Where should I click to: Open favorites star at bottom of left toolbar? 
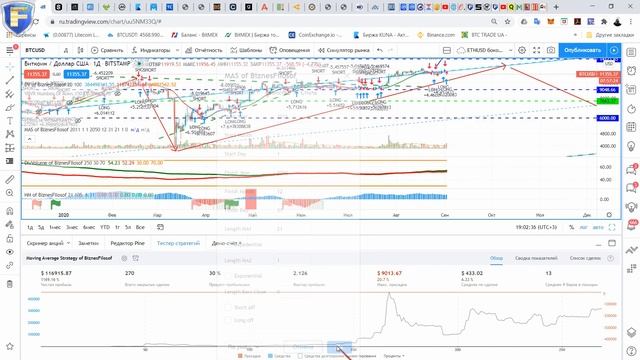[10, 346]
